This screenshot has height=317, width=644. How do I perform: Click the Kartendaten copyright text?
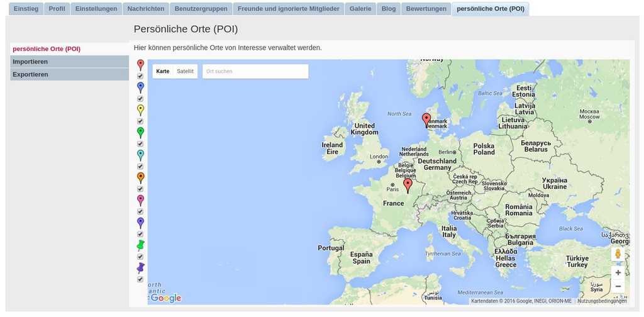point(521,301)
